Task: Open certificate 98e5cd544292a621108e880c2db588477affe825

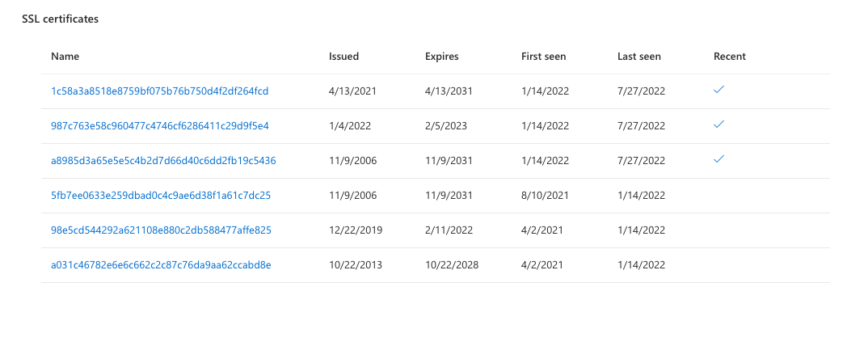Action: [161, 230]
